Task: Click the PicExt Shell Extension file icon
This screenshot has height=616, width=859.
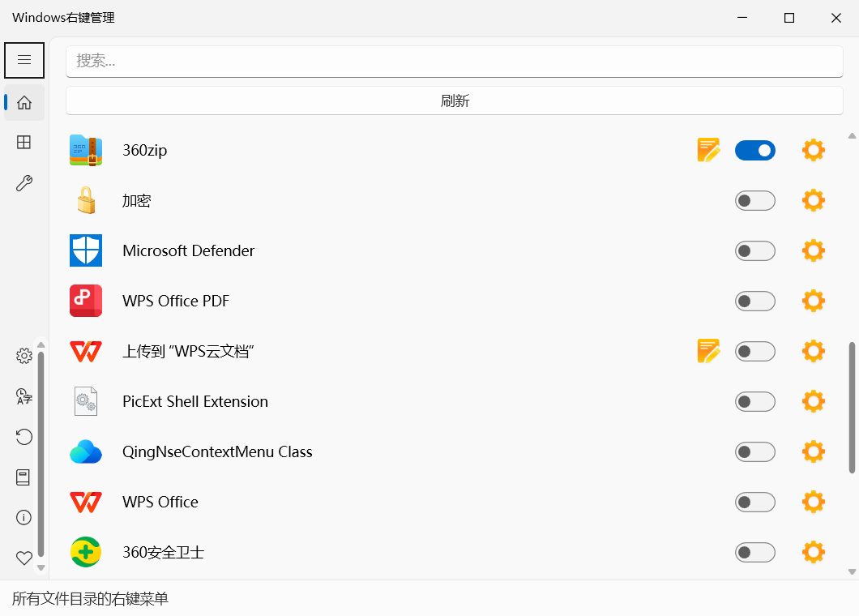Action: (86, 401)
